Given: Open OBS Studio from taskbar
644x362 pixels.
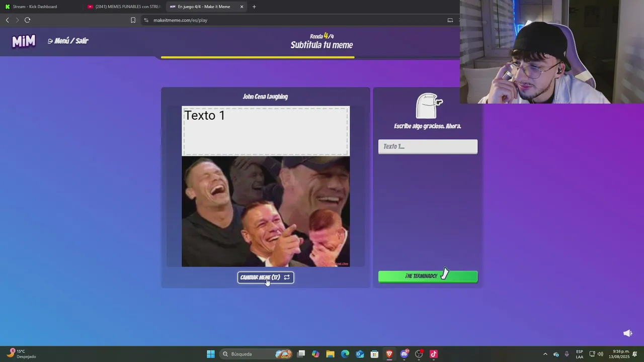Looking at the screenshot, I should (419, 354).
